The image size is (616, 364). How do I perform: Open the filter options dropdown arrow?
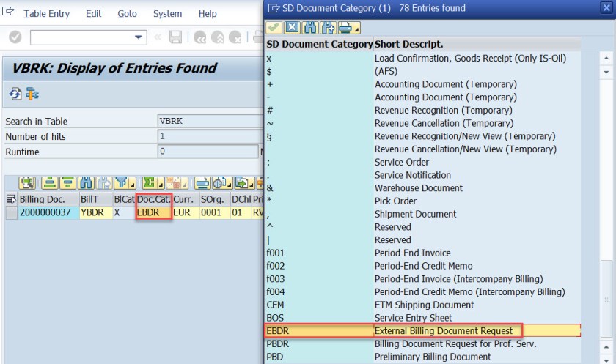[133, 184]
